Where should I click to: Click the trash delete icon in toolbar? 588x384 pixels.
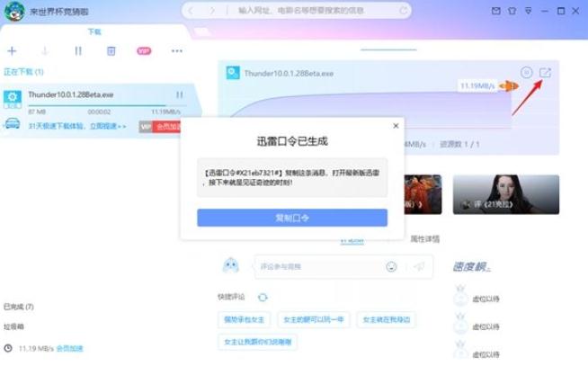[x=111, y=51]
